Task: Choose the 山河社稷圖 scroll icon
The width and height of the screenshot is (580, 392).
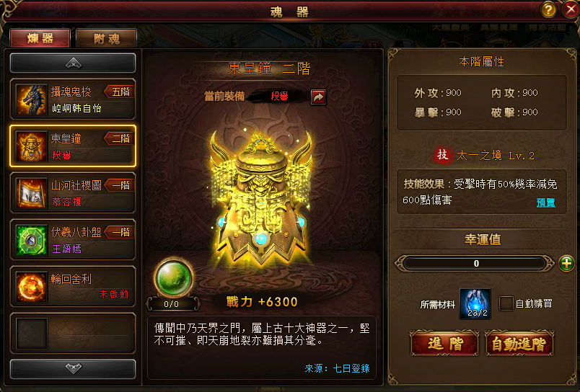Action: [32, 193]
